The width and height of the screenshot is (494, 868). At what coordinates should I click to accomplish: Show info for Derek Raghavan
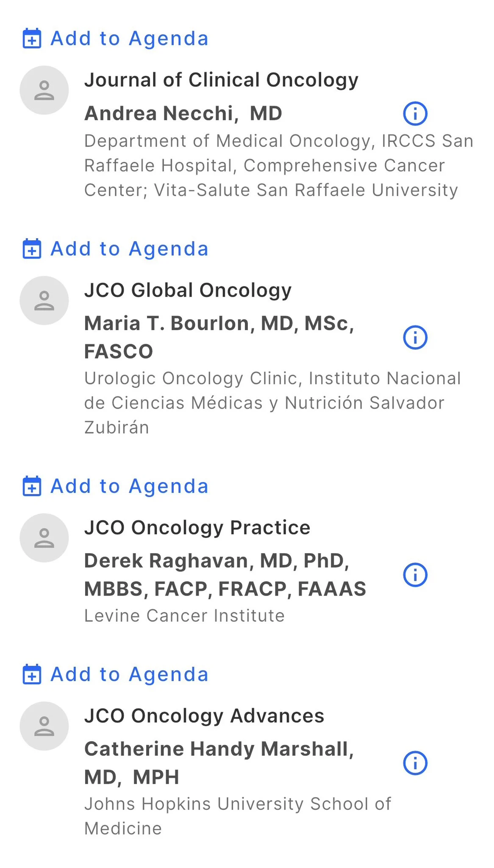(415, 575)
